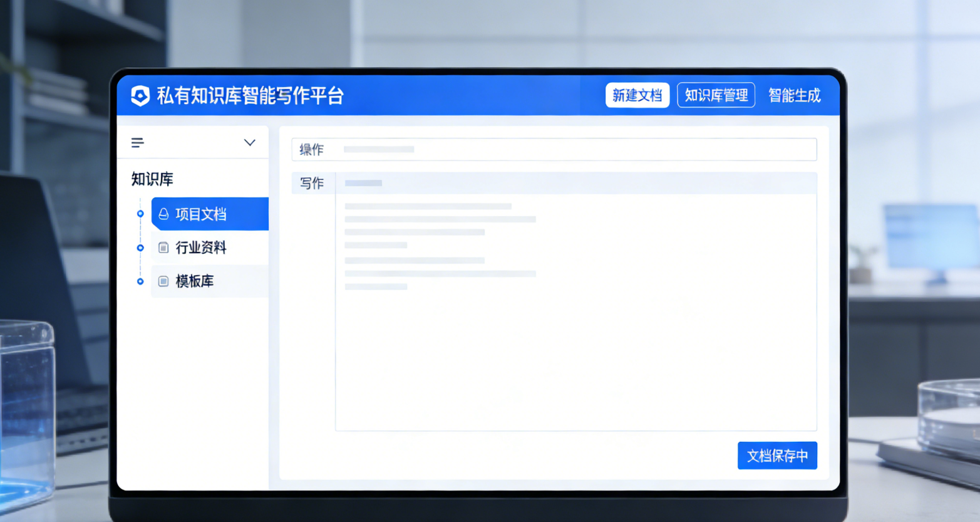Click the tree node dot for 模板库

[x=140, y=281]
